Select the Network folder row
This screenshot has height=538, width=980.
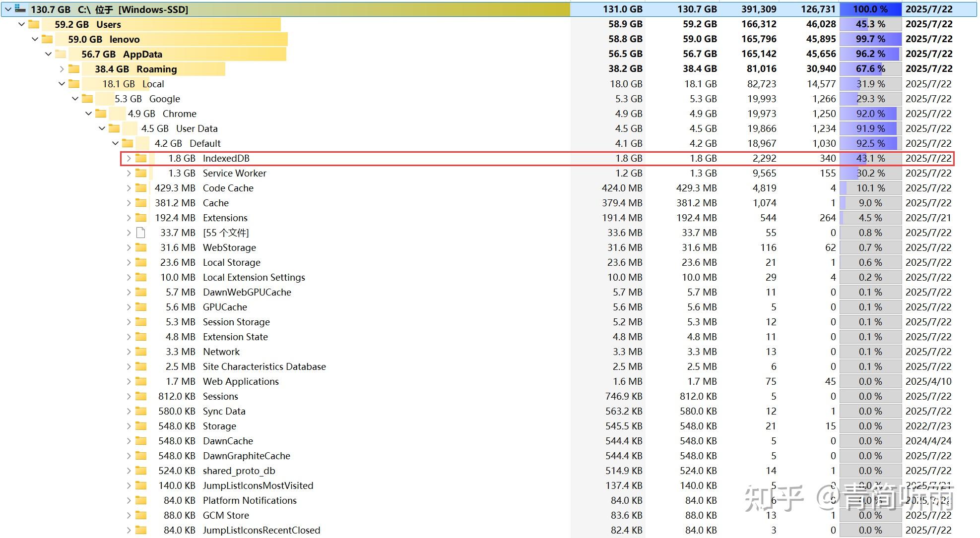pyautogui.click(x=221, y=352)
